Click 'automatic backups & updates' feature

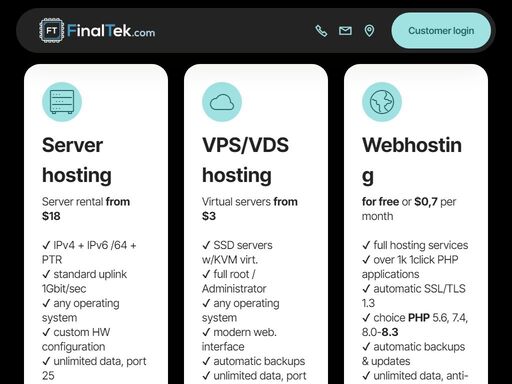pos(413,354)
